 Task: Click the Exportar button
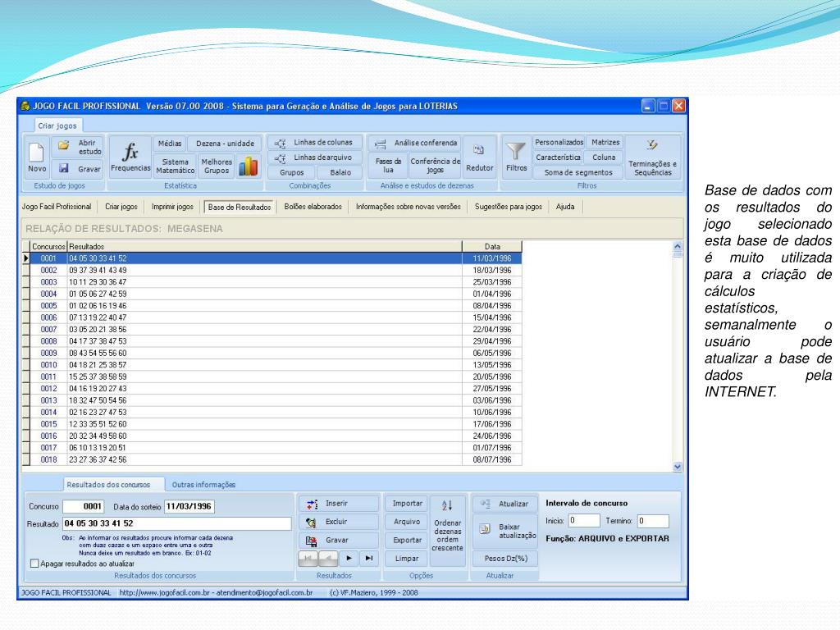tap(407, 540)
